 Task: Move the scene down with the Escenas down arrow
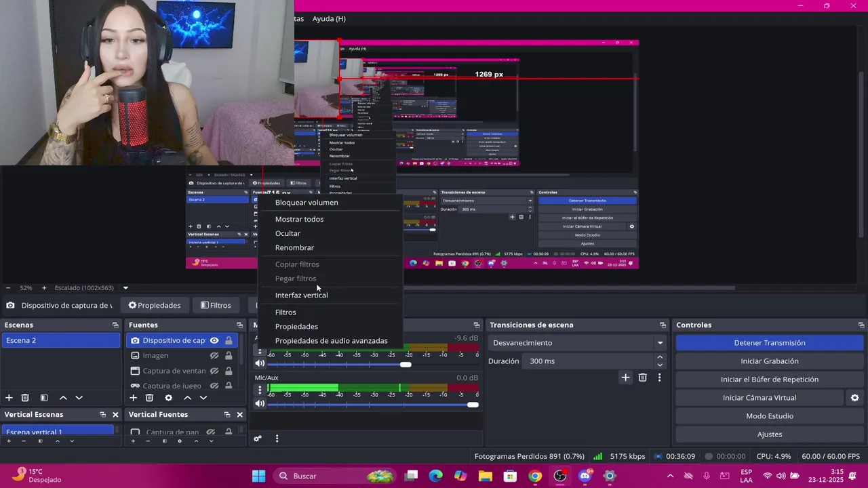tap(79, 398)
